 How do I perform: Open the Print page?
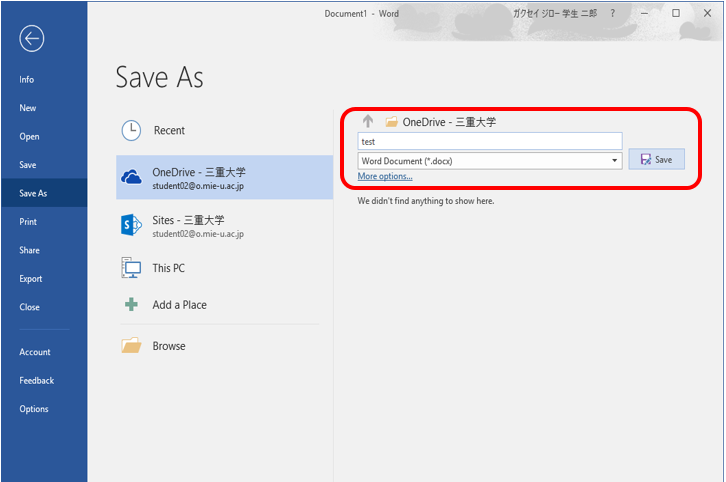[x=28, y=222]
